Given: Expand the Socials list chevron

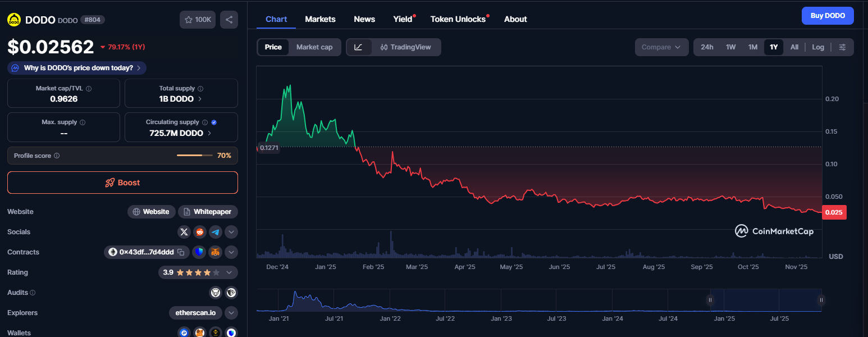Looking at the screenshot, I should 231,232.
